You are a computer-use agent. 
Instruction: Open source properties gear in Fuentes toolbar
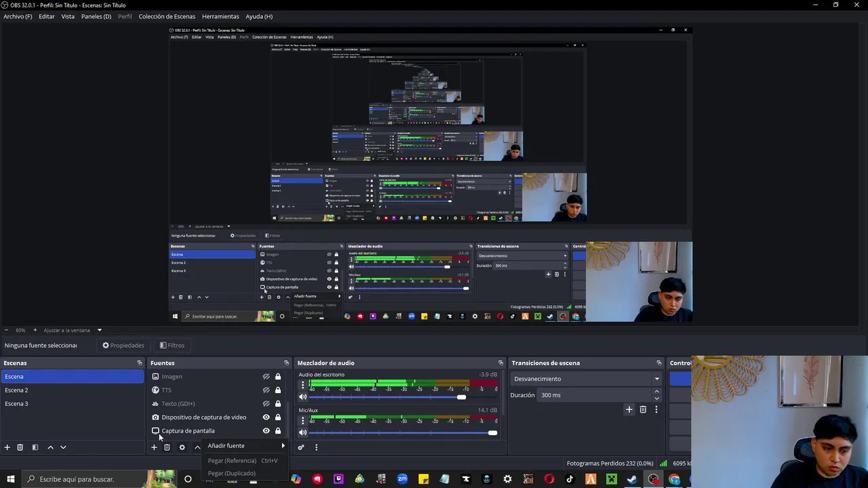click(182, 447)
